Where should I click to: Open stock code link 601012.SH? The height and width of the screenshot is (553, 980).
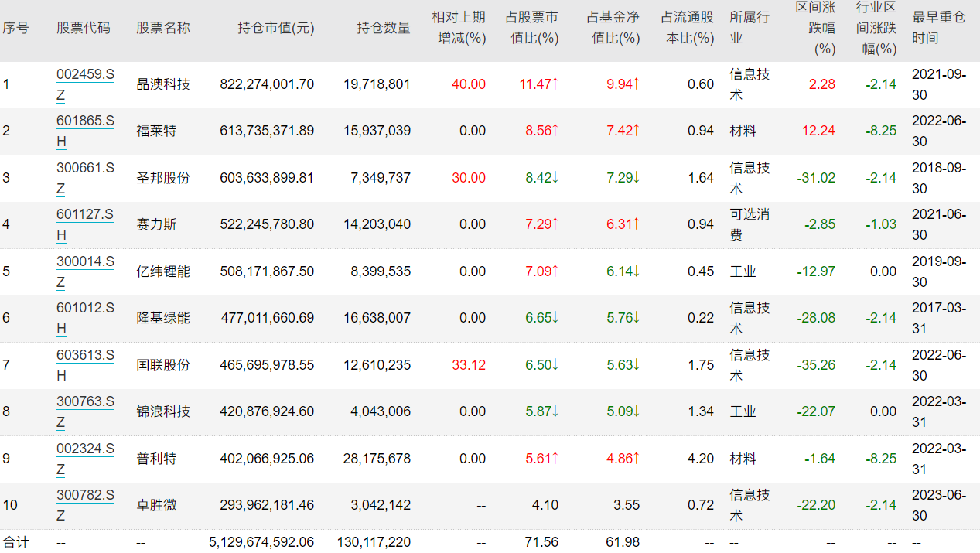click(85, 318)
